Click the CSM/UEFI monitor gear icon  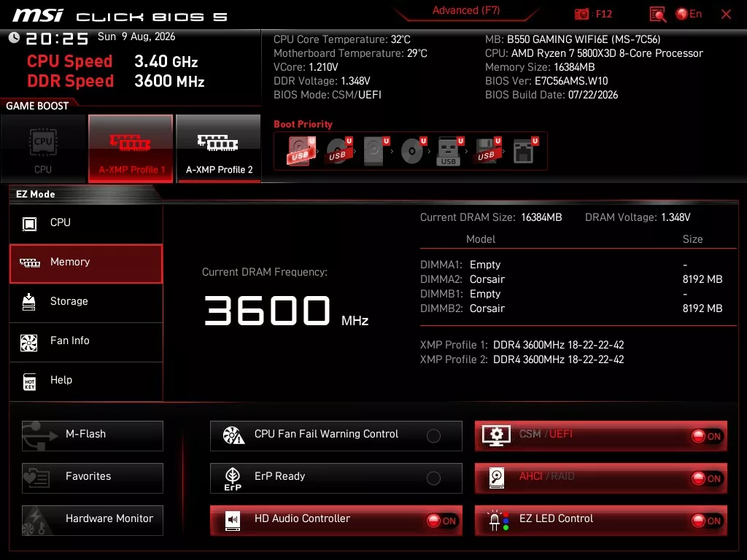click(x=496, y=435)
